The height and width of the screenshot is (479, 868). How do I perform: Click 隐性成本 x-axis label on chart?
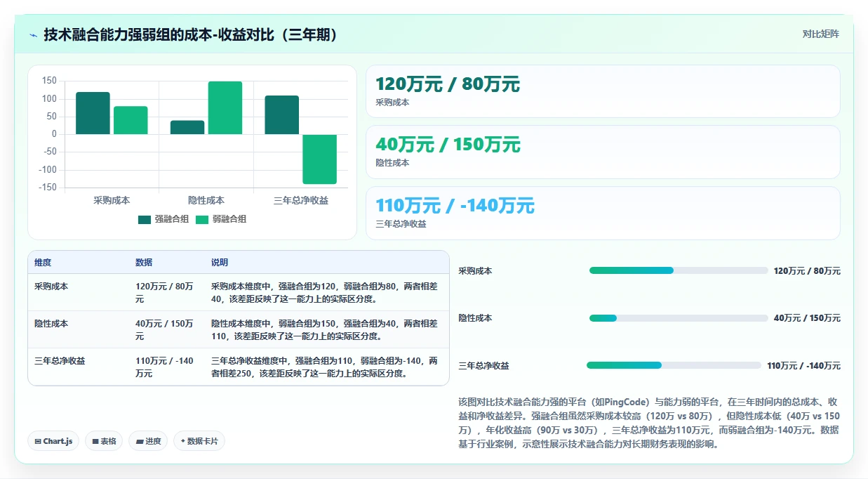(206, 200)
